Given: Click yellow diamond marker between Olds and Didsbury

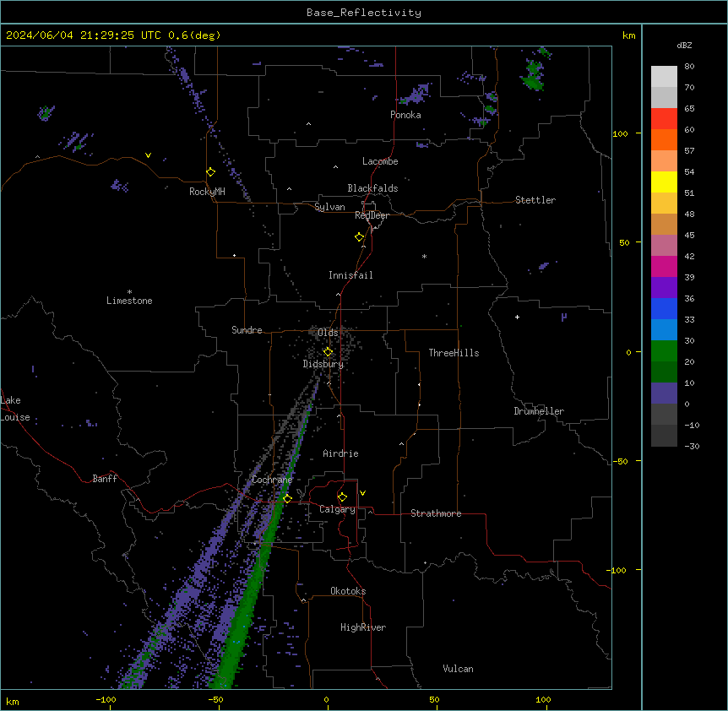Looking at the screenshot, I should click(x=328, y=352).
